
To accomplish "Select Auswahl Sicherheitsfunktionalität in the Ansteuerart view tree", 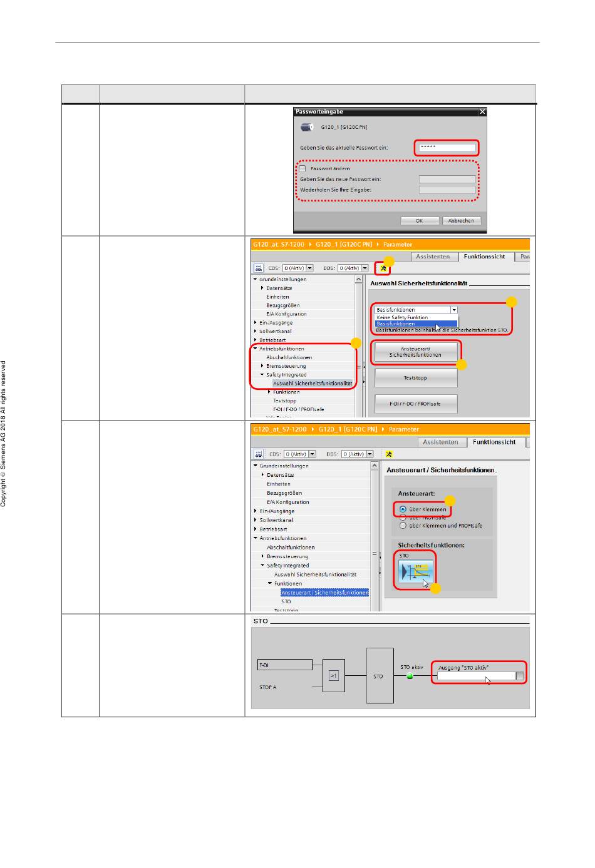I will tap(315, 574).
